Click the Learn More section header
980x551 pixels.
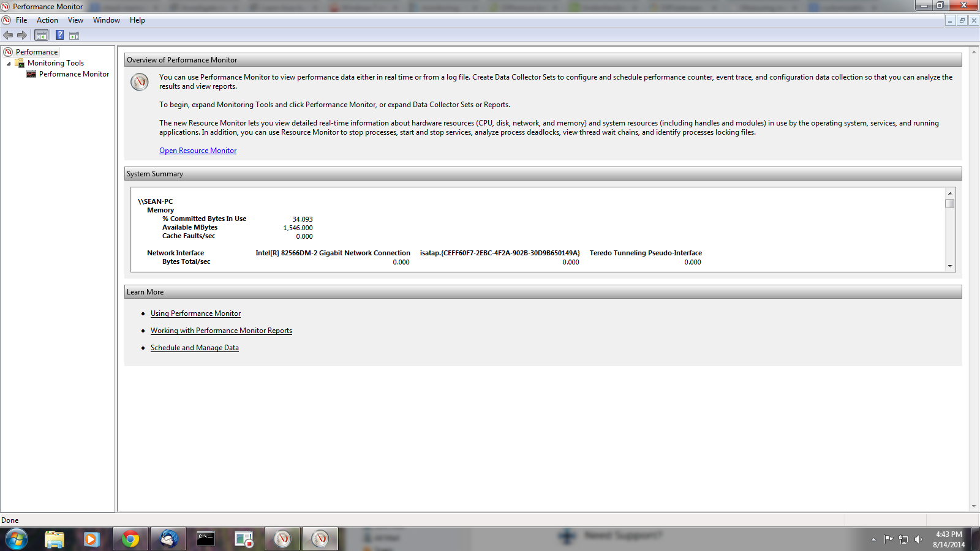(x=543, y=292)
